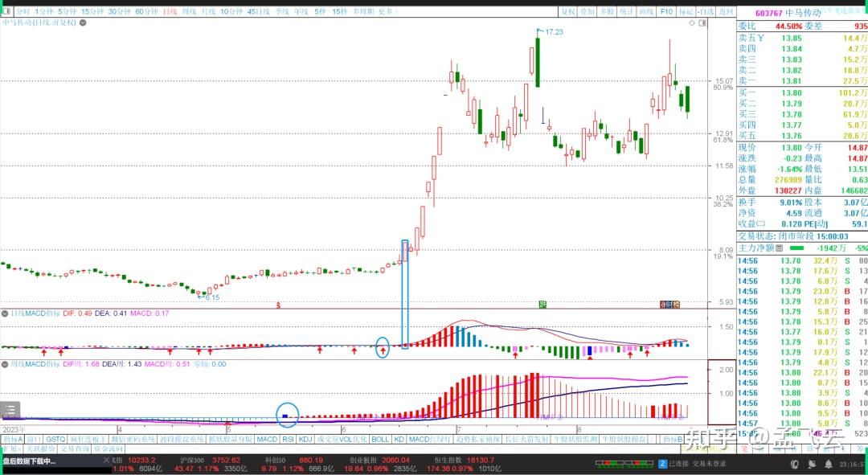The height and width of the screenshot is (475, 868).
Task: Collapse the 周线MACD指标 panel toggle
Action: [x=5, y=364]
